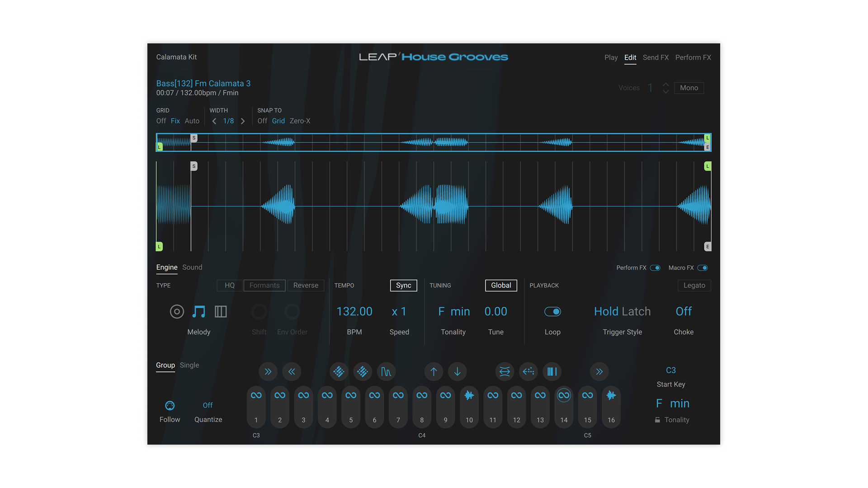
Task: Click the Legato button
Action: [694, 285]
